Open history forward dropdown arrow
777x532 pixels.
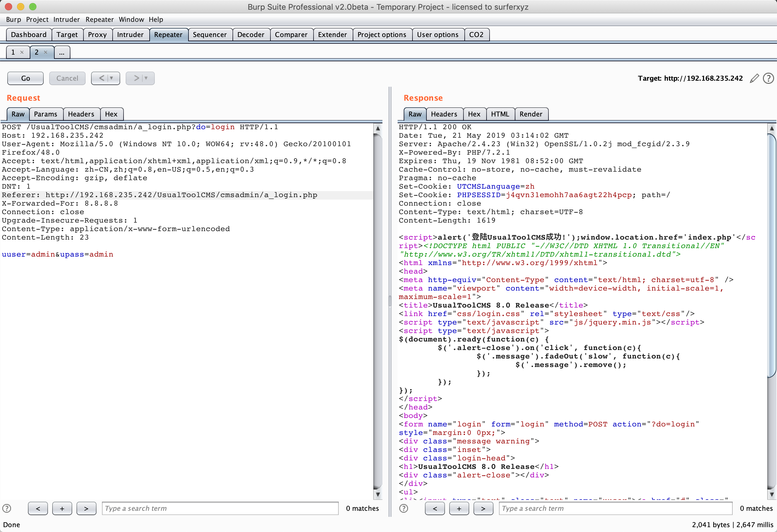click(x=146, y=78)
